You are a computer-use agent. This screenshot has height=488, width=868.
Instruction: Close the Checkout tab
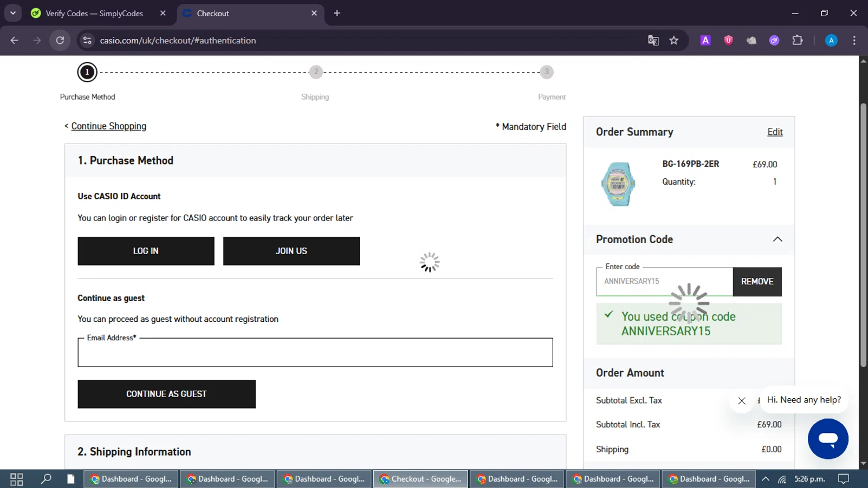[x=314, y=13]
